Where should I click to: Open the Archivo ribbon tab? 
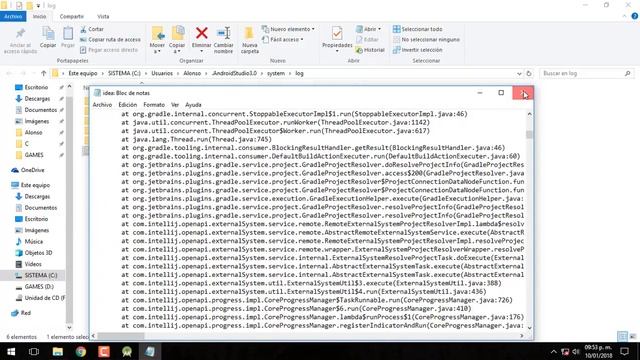[13, 16]
